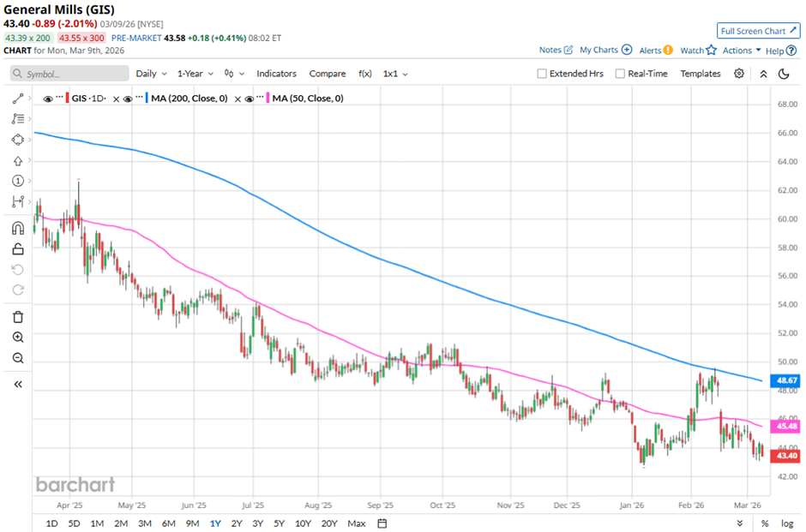The height and width of the screenshot is (532, 806).
Task: Remove the GIS 1D series
Action: pyautogui.click(x=116, y=99)
